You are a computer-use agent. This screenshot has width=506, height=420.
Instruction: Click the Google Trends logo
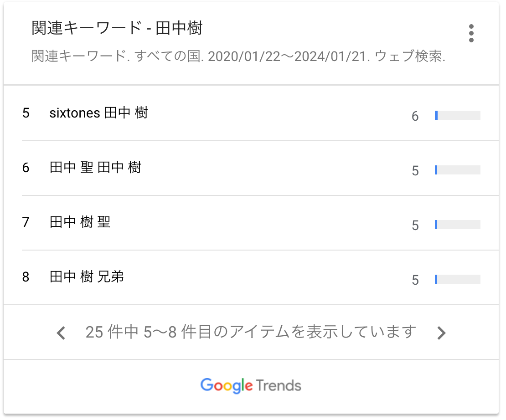[251, 385]
